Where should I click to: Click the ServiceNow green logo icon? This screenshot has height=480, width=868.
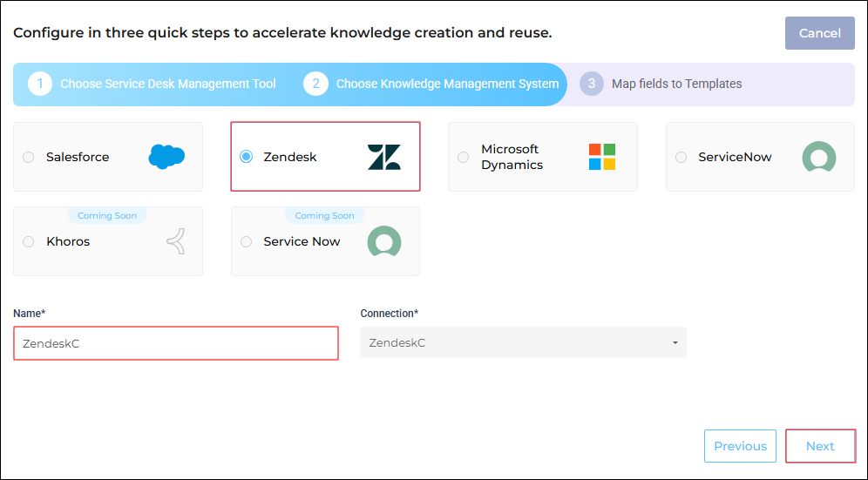tap(818, 157)
